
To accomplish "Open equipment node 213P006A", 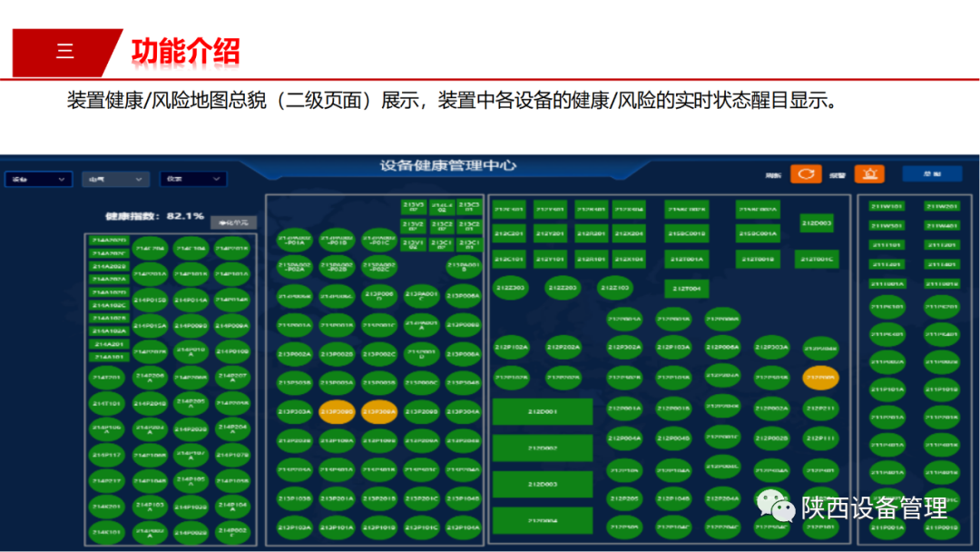I will (x=463, y=296).
